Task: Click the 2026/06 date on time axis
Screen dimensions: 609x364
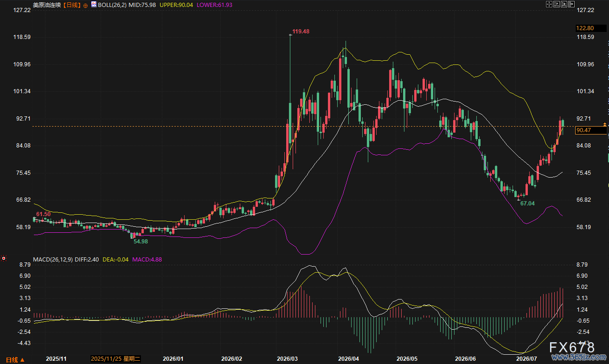Action: [466, 359]
